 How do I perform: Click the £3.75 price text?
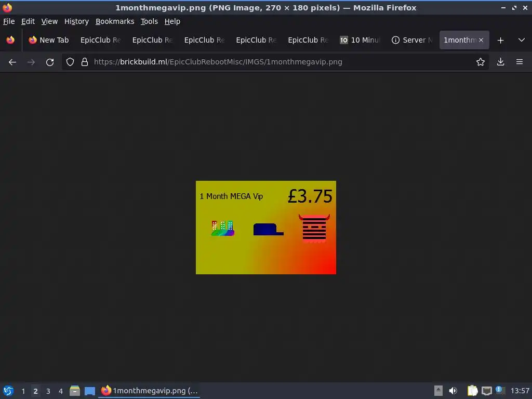310,196
